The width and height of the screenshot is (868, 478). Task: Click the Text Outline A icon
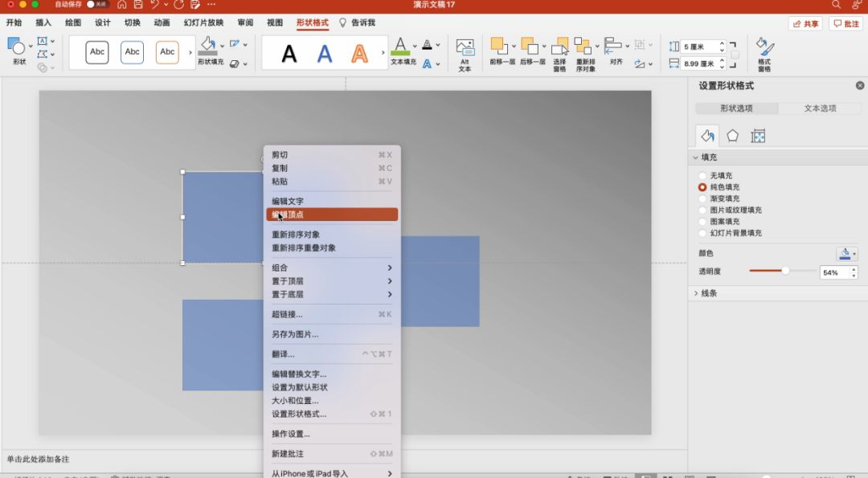427,44
